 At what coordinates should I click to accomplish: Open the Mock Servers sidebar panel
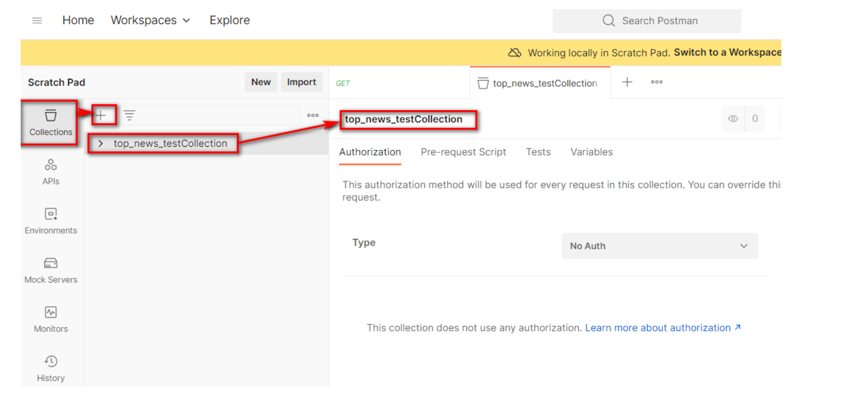(x=51, y=271)
